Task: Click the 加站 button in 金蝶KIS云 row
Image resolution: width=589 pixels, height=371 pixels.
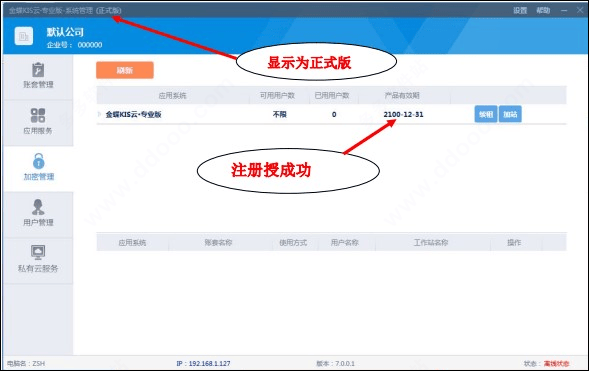Action: click(510, 114)
